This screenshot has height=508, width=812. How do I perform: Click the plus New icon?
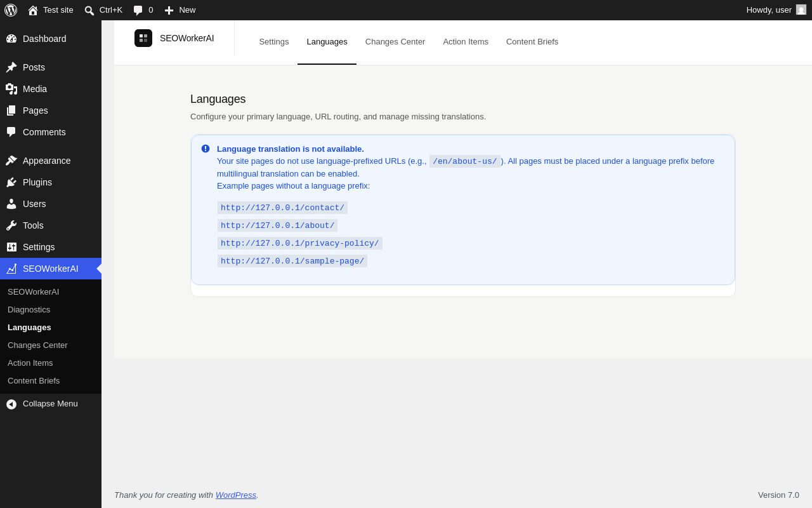[169, 10]
